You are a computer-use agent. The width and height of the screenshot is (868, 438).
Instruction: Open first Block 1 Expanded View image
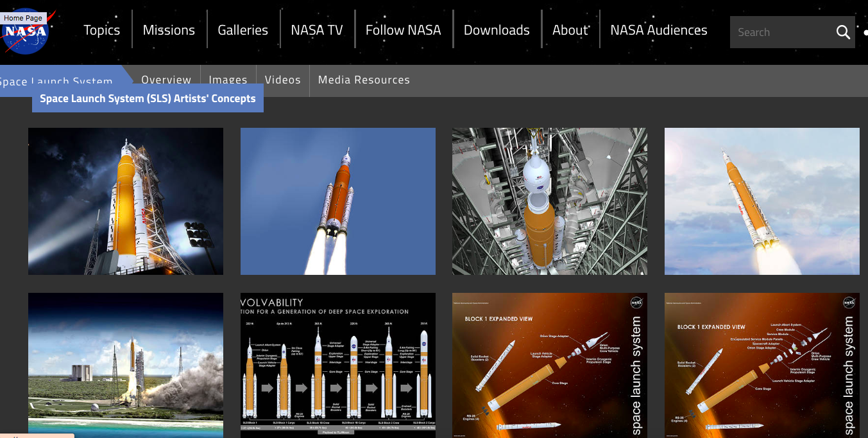click(x=550, y=365)
